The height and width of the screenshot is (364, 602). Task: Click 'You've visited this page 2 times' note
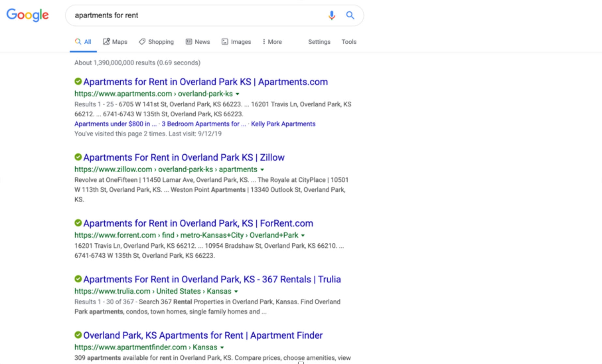(x=148, y=134)
